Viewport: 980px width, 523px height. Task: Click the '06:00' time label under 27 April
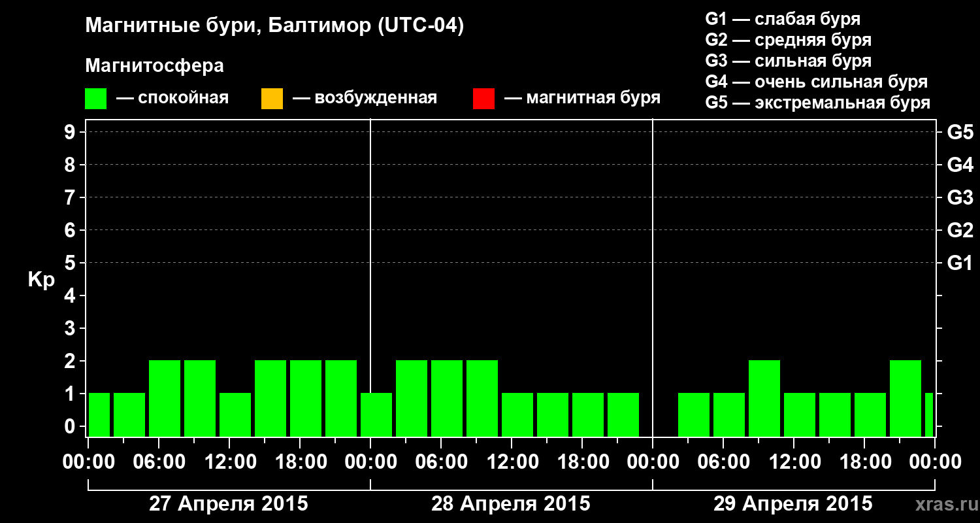pyautogui.click(x=159, y=462)
